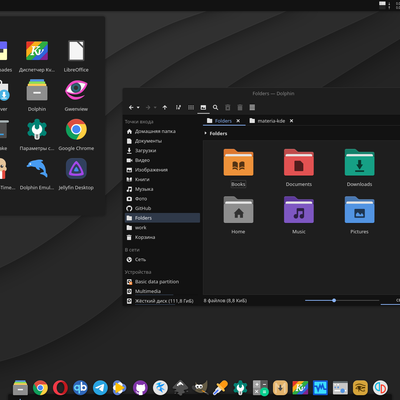Open the GitHub place in sidebar

(x=162, y=208)
